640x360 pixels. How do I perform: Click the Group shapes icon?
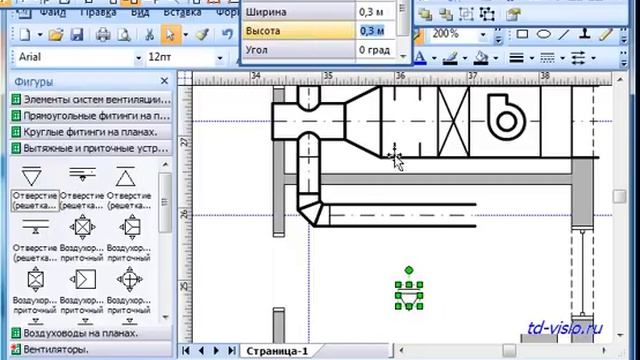coord(466,15)
